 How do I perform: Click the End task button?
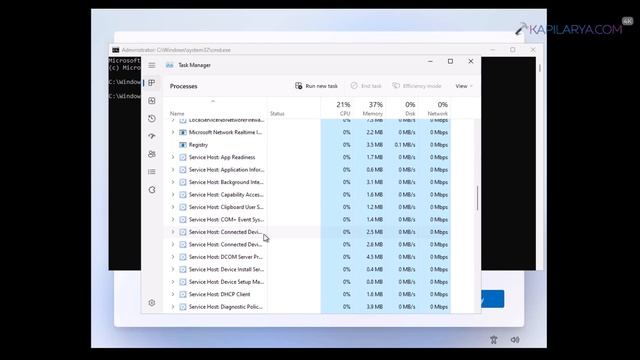click(366, 86)
